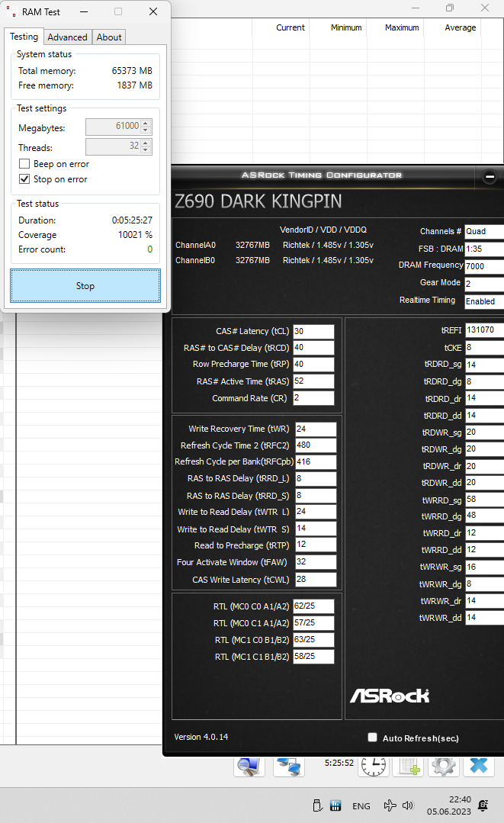504x823 pixels.
Task: Select the Channels # field showing Quad
Action: [x=484, y=231]
